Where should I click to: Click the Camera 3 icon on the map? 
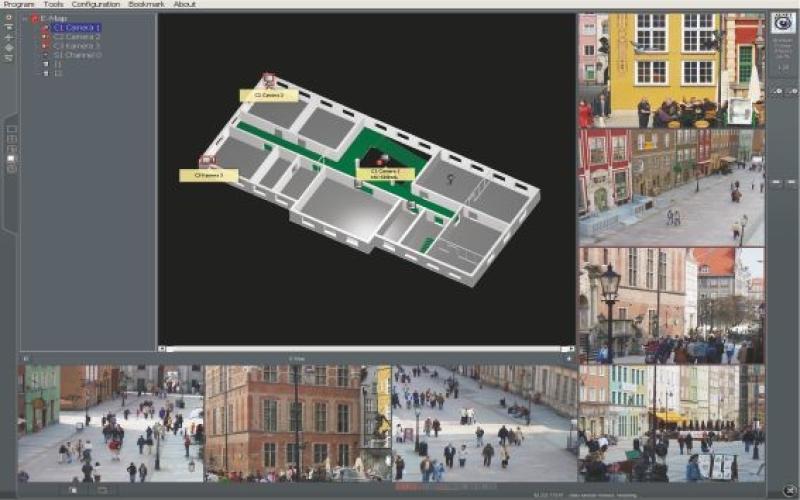click(206, 160)
